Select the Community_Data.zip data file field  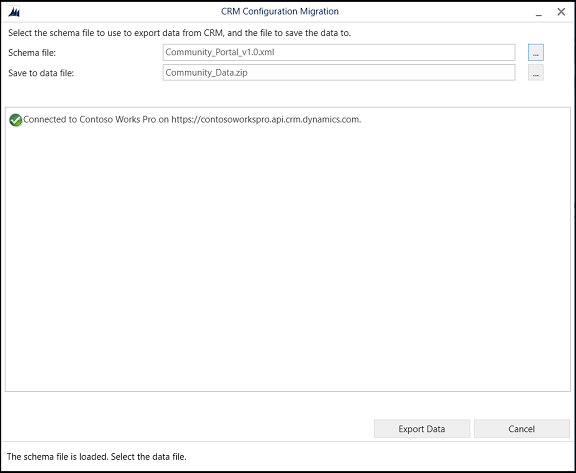coord(339,73)
